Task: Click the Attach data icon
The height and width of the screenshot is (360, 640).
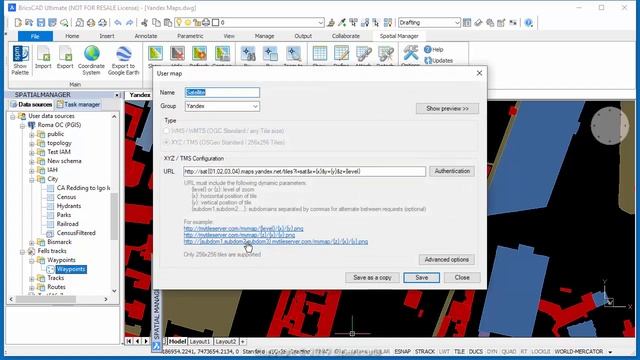Action: pos(363,54)
